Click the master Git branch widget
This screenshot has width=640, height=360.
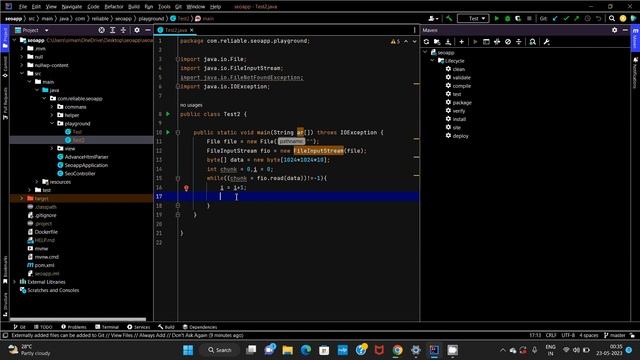[x=615, y=335]
